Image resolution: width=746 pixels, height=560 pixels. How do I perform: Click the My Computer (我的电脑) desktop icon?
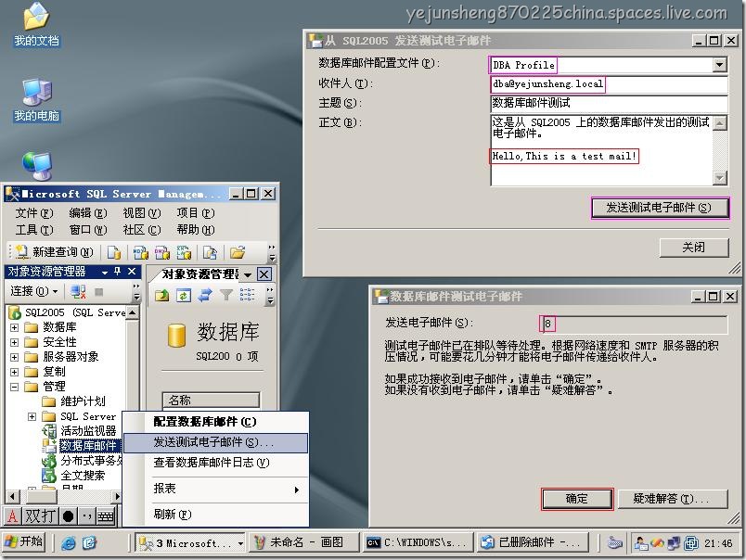36,100
